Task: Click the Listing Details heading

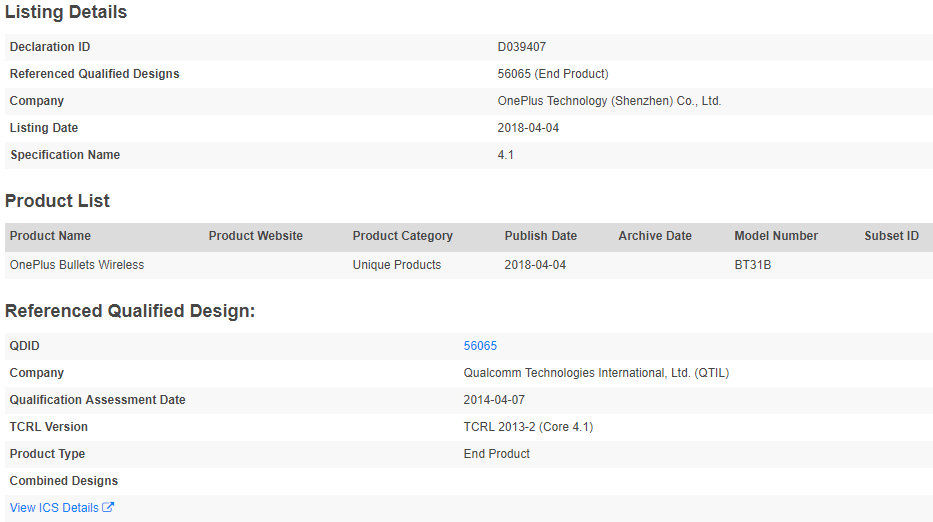Action: pos(66,13)
